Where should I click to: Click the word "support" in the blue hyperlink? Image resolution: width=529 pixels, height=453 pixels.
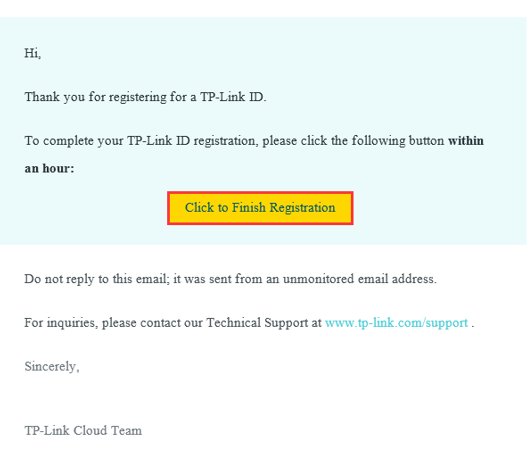pos(447,323)
